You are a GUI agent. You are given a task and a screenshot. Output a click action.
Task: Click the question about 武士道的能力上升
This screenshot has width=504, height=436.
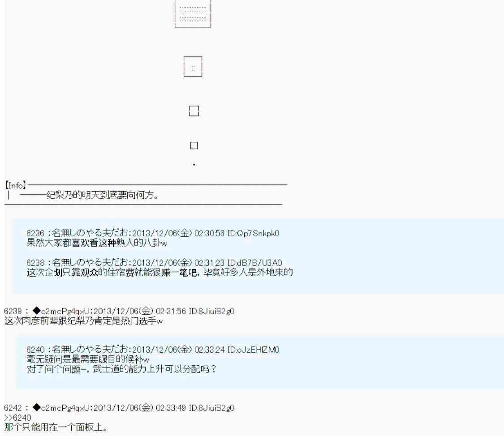pyautogui.click(x=121, y=369)
